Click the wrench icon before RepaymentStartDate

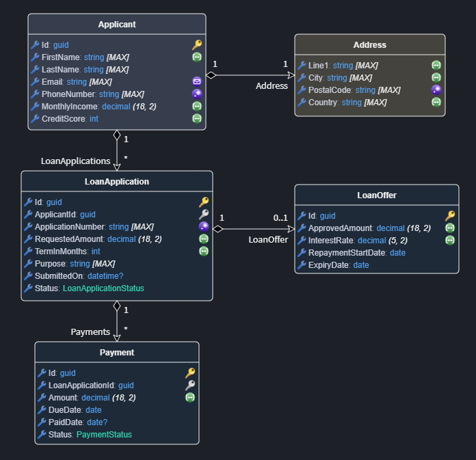coord(302,252)
